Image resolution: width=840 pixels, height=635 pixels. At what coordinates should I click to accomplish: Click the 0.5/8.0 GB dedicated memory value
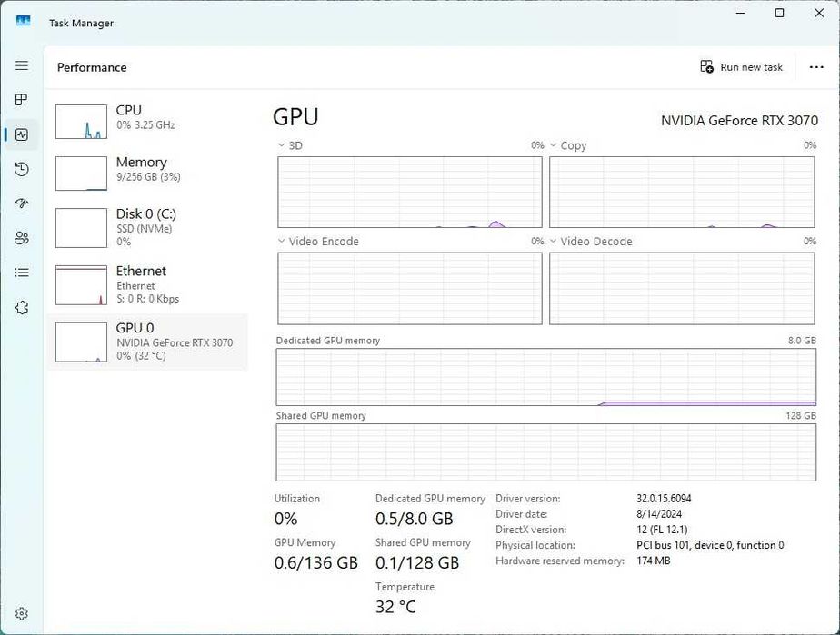[415, 519]
